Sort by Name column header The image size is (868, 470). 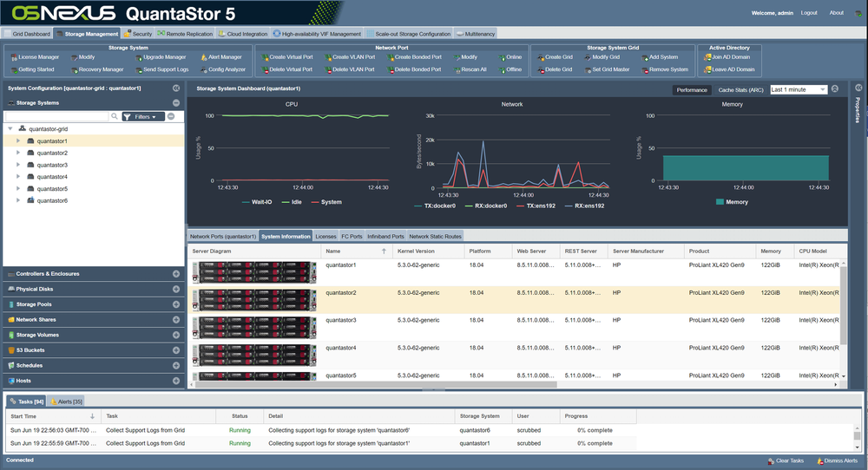click(356, 251)
